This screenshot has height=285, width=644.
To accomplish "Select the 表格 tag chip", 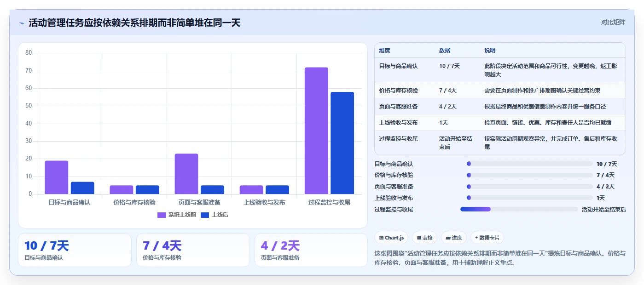I will (x=424, y=238).
